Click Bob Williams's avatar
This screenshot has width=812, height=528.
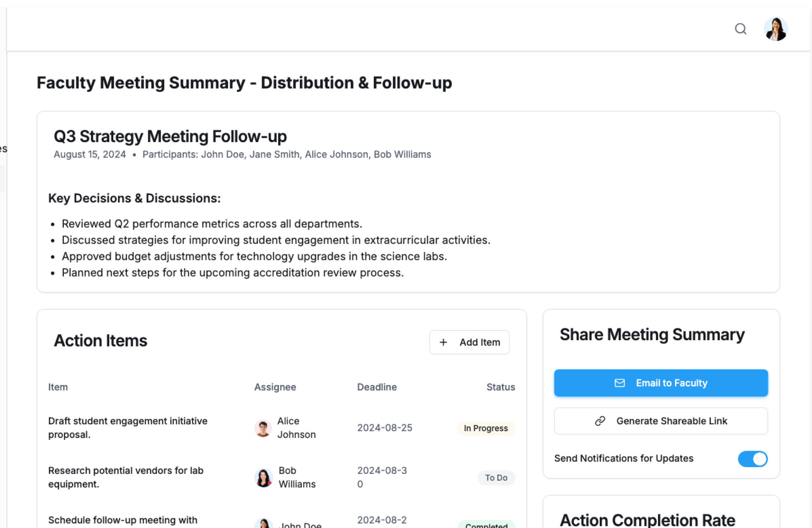click(x=263, y=478)
